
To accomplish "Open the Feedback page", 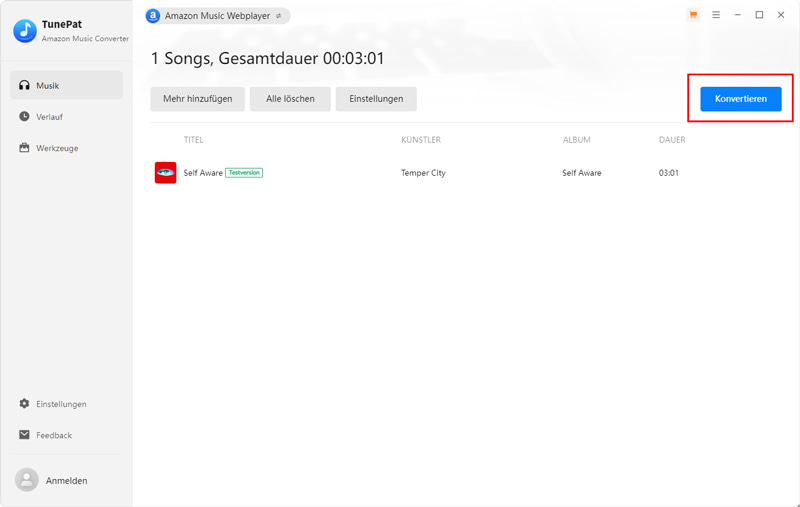I will (x=66, y=435).
